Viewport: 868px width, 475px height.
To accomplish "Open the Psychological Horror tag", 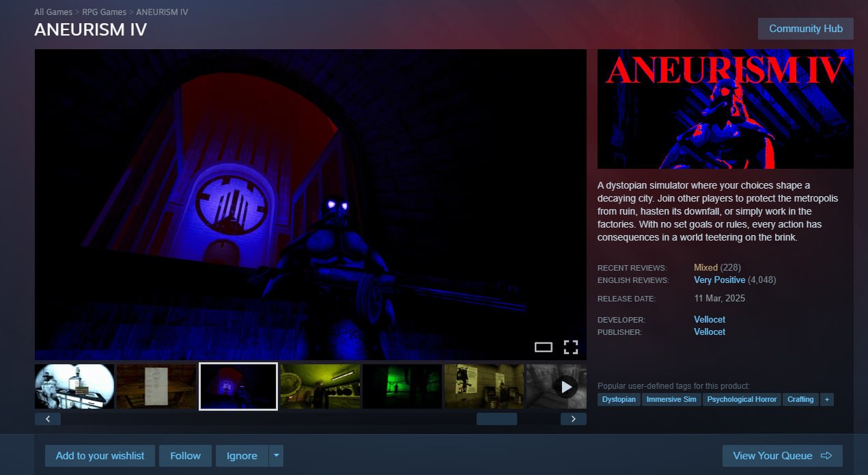I will click(x=742, y=399).
